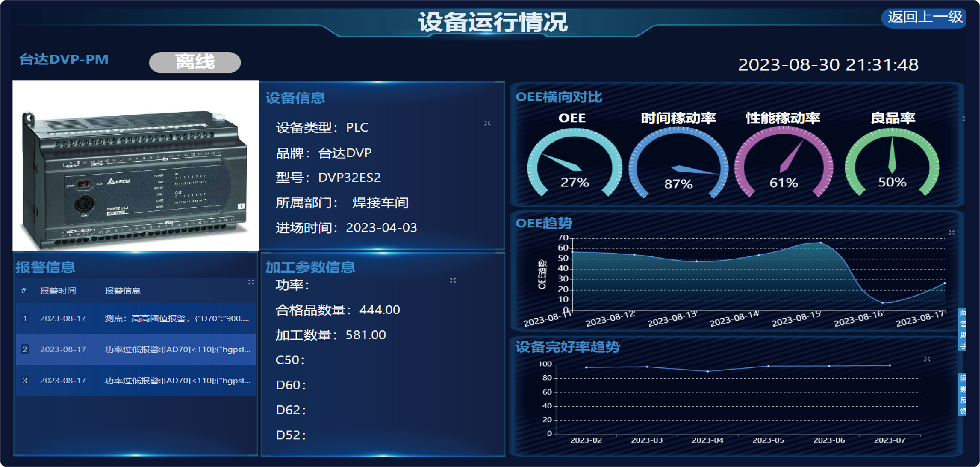The image size is (980, 467).
Task: Click the D62 parameter label
Action: (291, 410)
